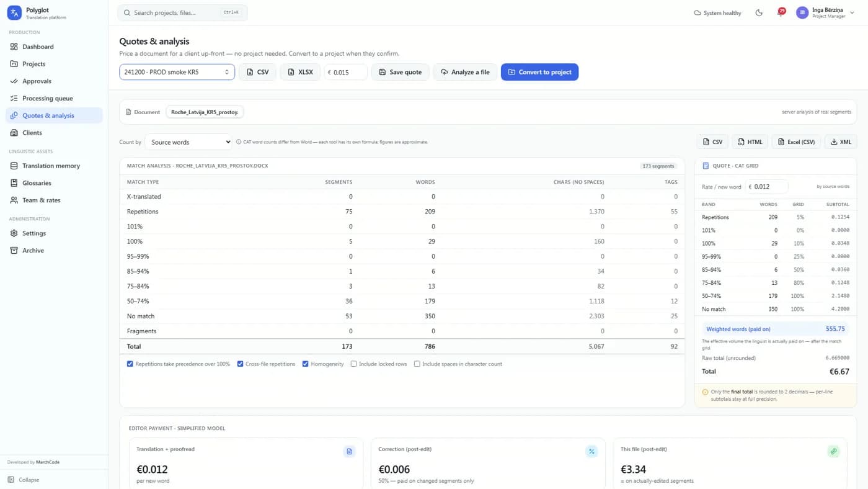The image size is (868, 489).
Task: Click System healthy status indicator
Action: pyautogui.click(x=717, y=13)
